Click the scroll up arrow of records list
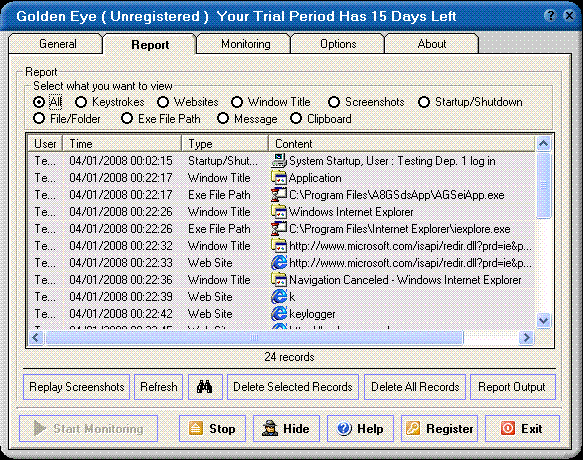This screenshot has height=460, width=583. coord(544,144)
